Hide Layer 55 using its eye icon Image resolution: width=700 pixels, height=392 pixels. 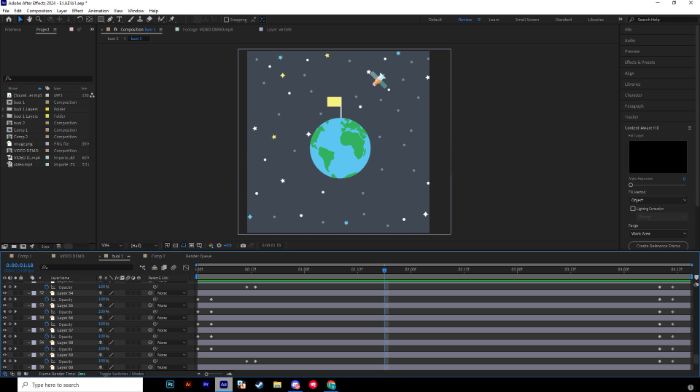5,305
